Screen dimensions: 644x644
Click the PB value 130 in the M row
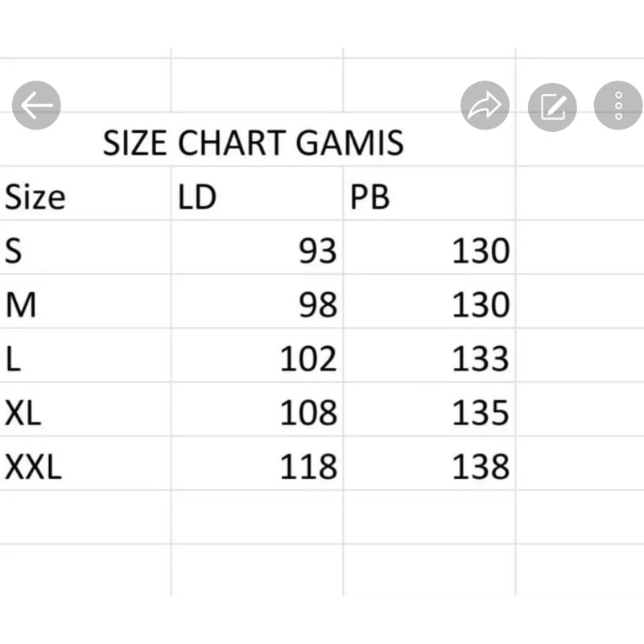pos(481,305)
